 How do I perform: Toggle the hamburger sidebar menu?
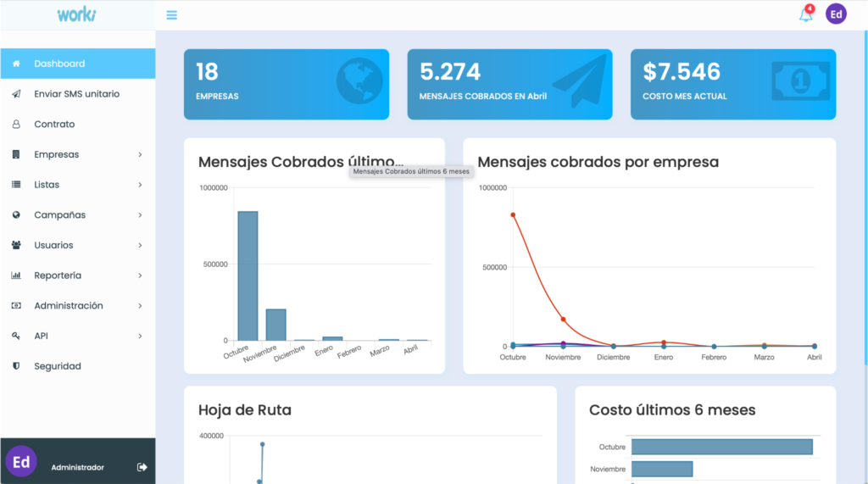click(171, 15)
